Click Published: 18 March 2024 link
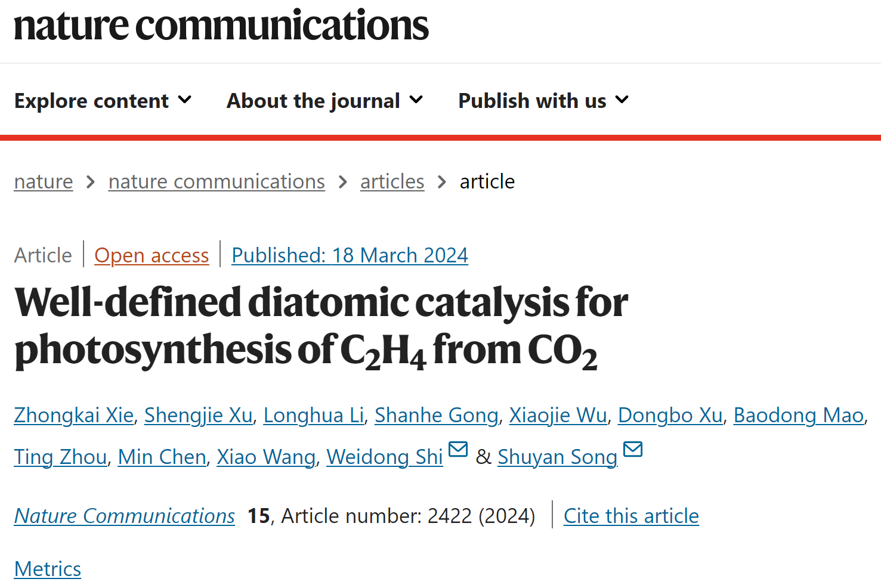Viewport: 881px width, 588px height. (x=350, y=255)
